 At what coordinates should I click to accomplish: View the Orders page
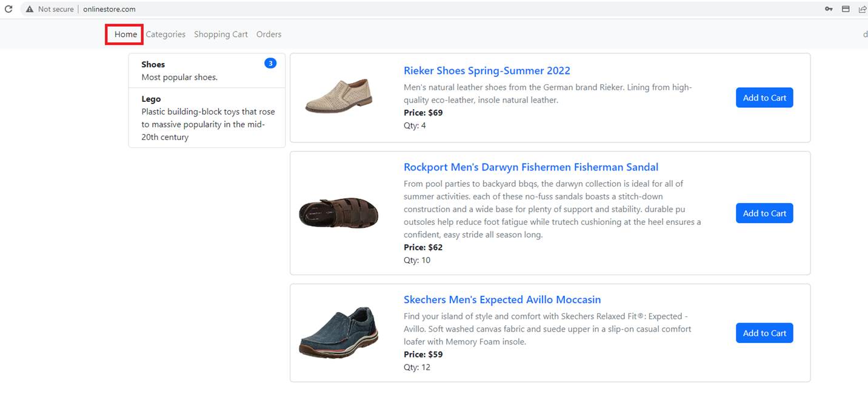[269, 35]
